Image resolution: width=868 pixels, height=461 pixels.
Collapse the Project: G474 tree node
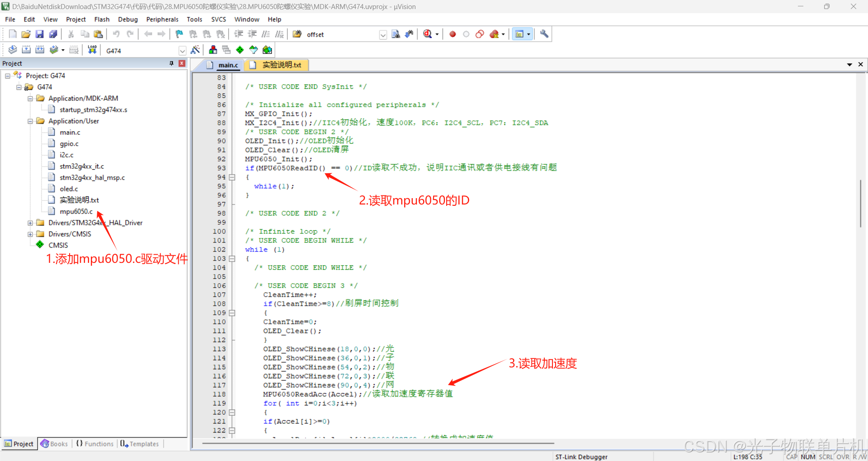pos(8,76)
